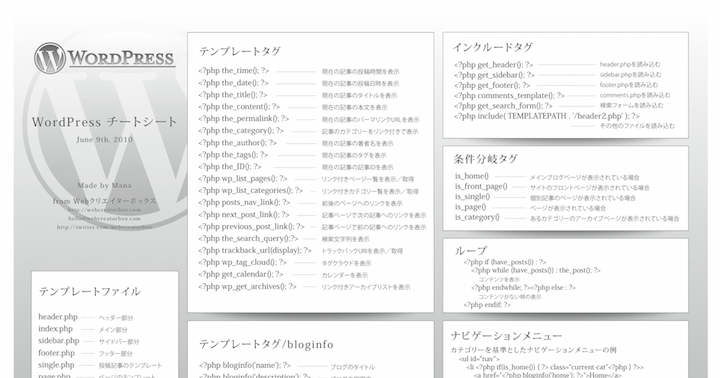Click the '<?php wp_list_categories(); ?>' code line
The image size is (720, 378).
pos(251,191)
